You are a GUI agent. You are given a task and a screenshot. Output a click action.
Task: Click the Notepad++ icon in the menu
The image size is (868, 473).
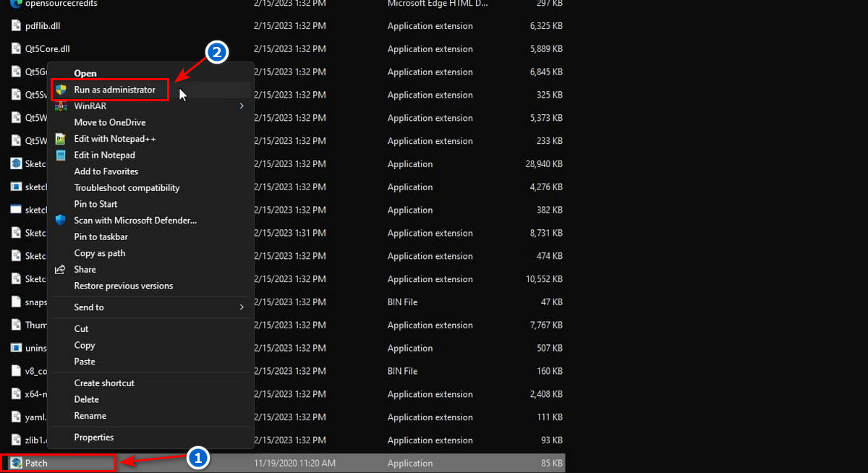point(61,139)
